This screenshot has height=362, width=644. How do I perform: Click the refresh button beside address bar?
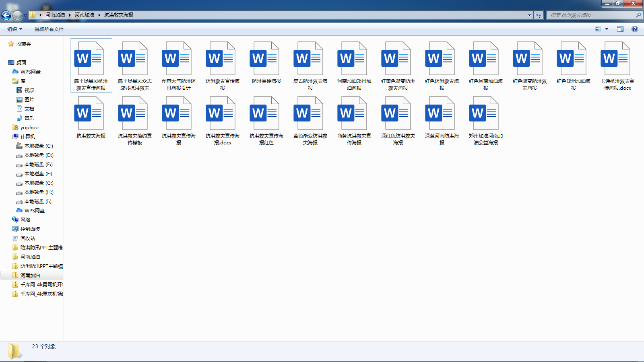tap(539, 15)
